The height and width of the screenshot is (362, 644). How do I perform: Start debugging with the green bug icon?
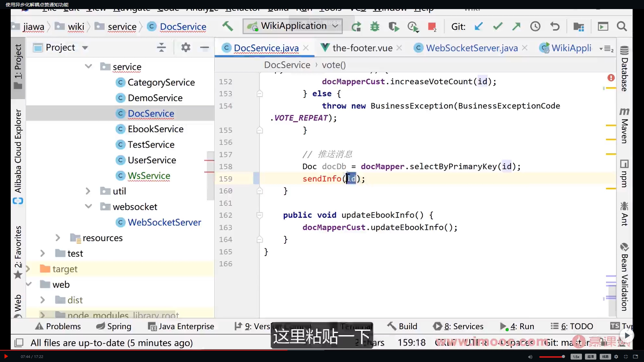[375, 26]
